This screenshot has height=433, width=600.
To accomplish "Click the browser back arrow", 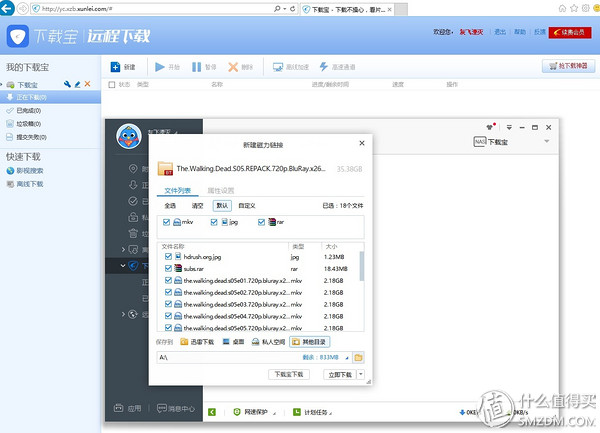I will point(7,8).
